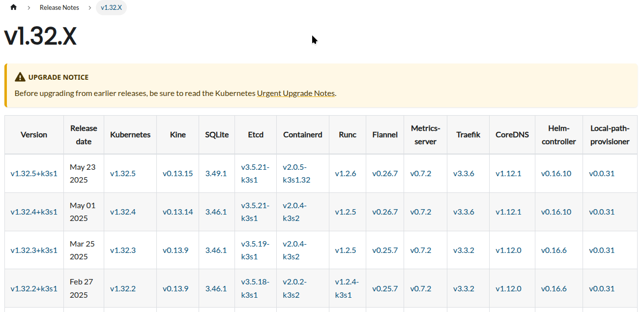Open Metrics-server v0.7.2 in first row
644x312 pixels.
(420, 173)
